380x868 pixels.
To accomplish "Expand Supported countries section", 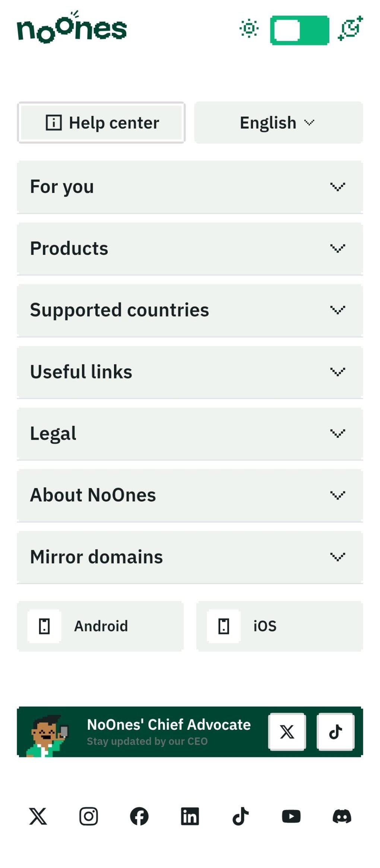I will click(x=190, y=310).
